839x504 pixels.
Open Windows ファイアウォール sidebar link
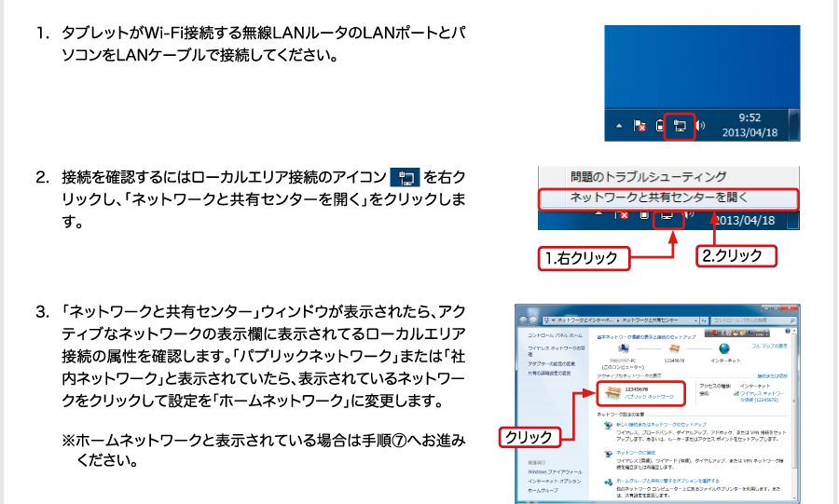tap(556, 472)
